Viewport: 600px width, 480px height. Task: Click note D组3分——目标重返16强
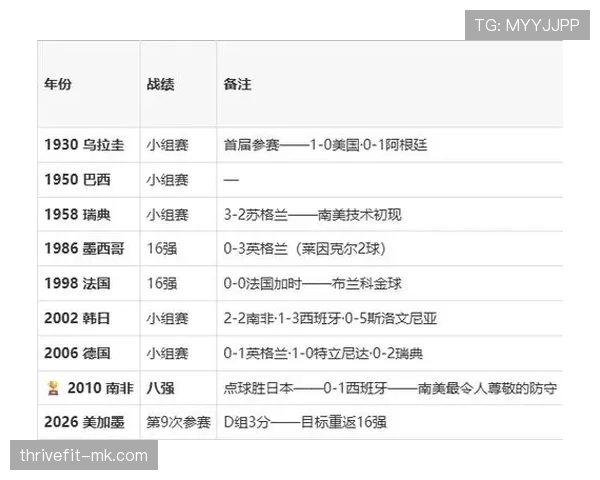(x=305, y=422)
